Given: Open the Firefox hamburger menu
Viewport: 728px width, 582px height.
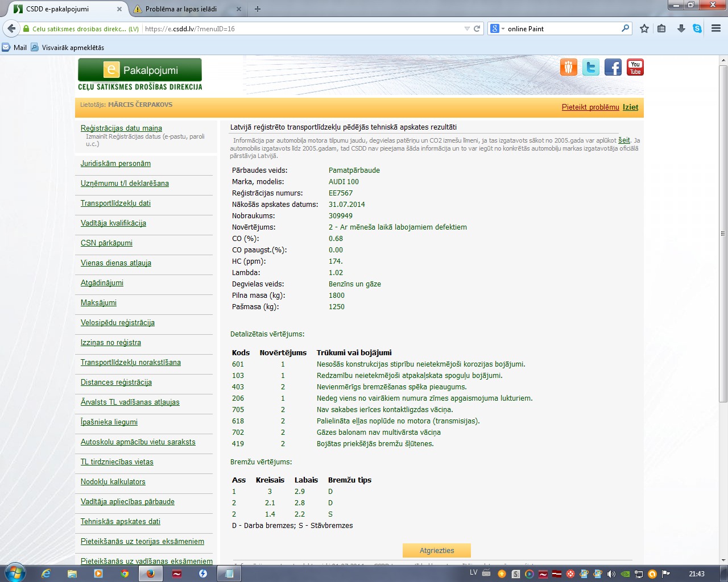Looking at the screenshot, I should [x=716, y=28].
